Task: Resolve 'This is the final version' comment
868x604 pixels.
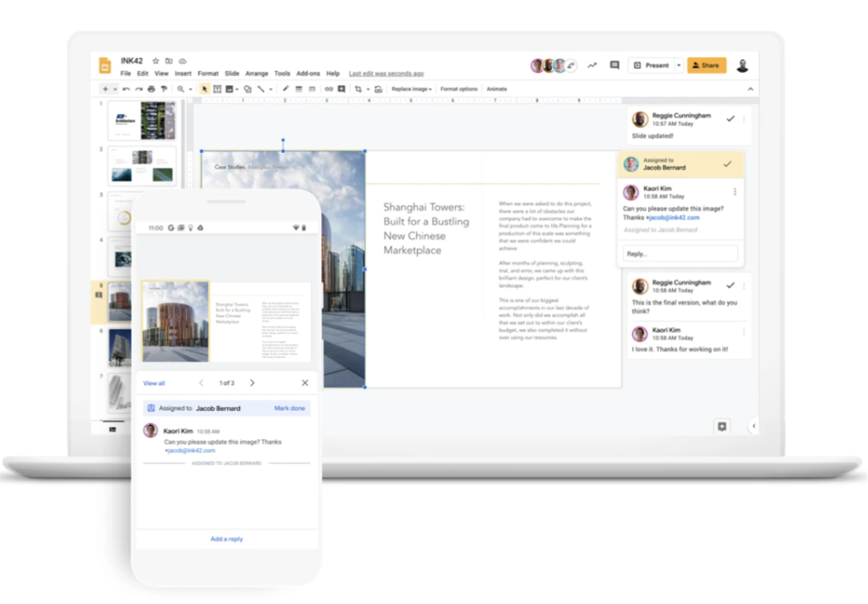Action: pyautogui.click(x=730, y=286)
